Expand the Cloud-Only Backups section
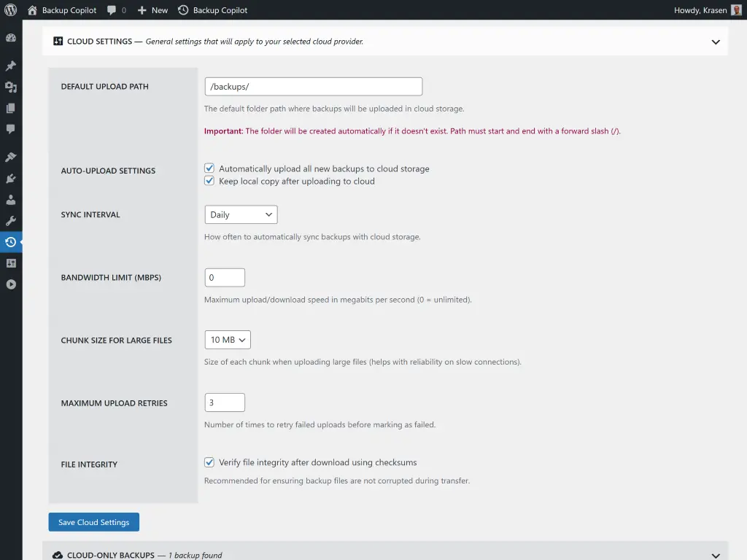Image resolution: width=747 pixels, height=560 pixels. click(716, 554)
